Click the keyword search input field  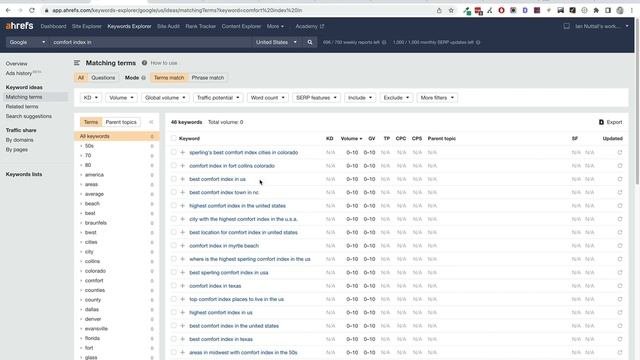(x=150, y=42)
